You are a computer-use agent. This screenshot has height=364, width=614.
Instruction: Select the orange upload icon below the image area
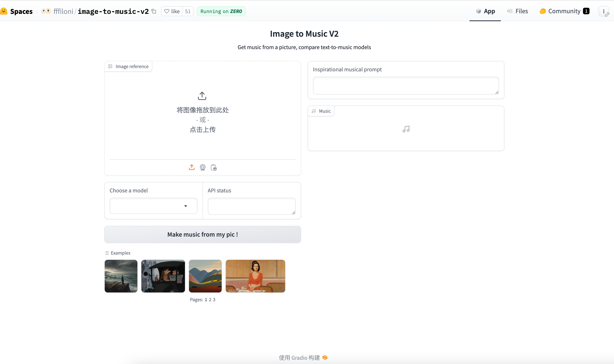(x=191, y=167)
